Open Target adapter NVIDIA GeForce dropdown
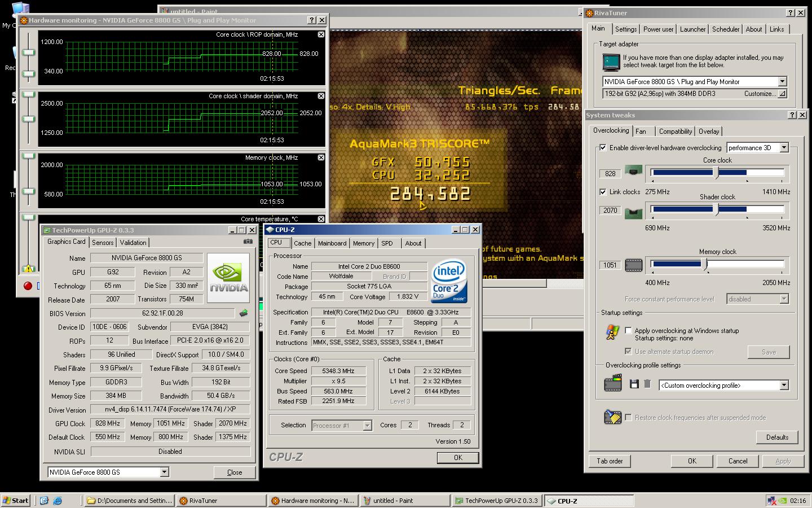812x508 pixels. coord(782,81)
